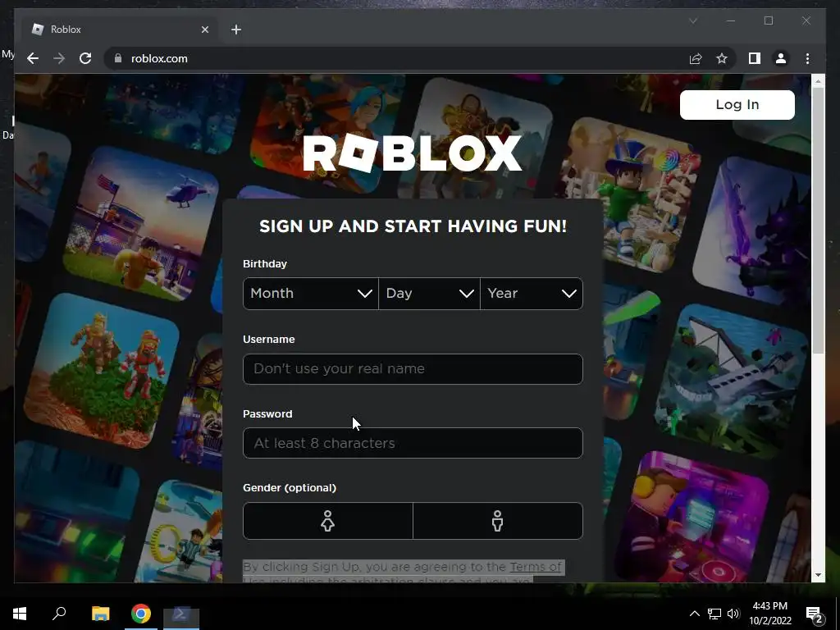
Task: Switch to the Roblox tab
Action: (120, 30)
